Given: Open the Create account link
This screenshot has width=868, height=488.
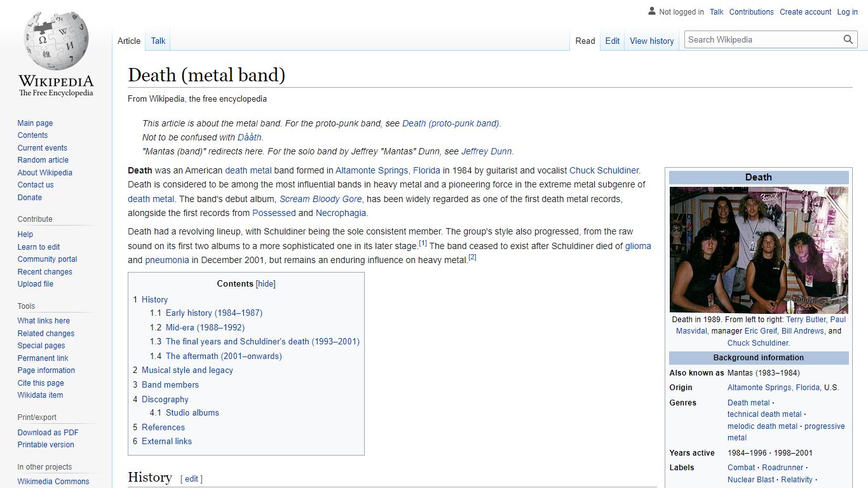Looking at the screenshot, I should (x=806, y=12).
